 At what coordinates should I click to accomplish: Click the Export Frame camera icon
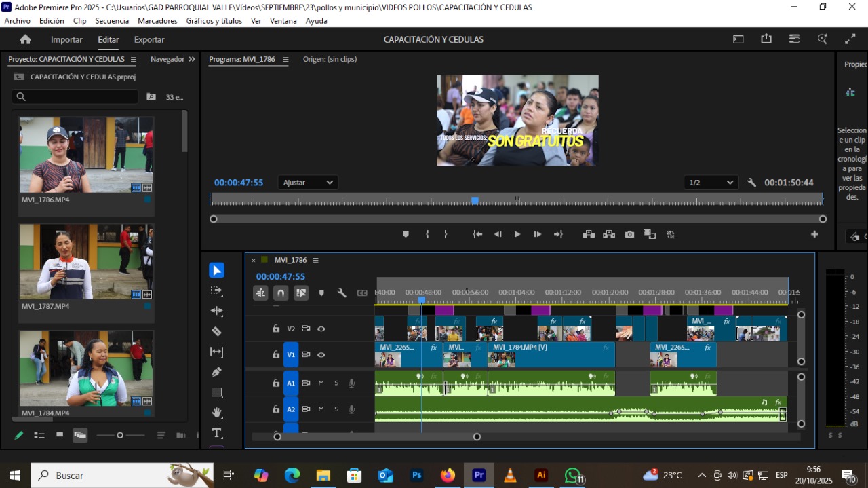629,234
